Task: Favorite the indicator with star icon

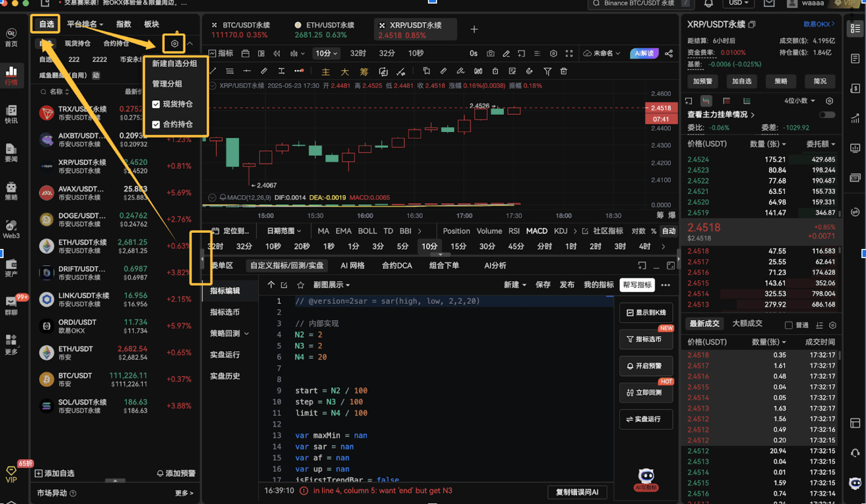Action: coord(300,285)
